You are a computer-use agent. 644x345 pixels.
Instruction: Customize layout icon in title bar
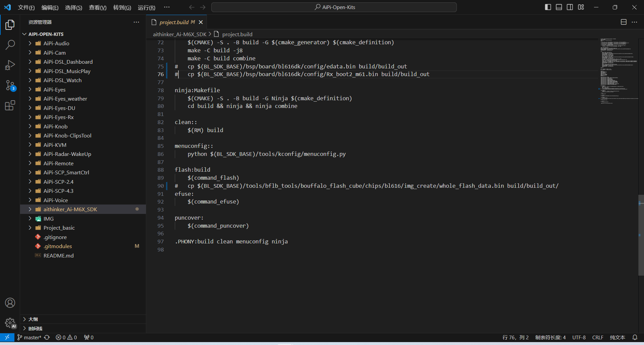pos(581,7)
